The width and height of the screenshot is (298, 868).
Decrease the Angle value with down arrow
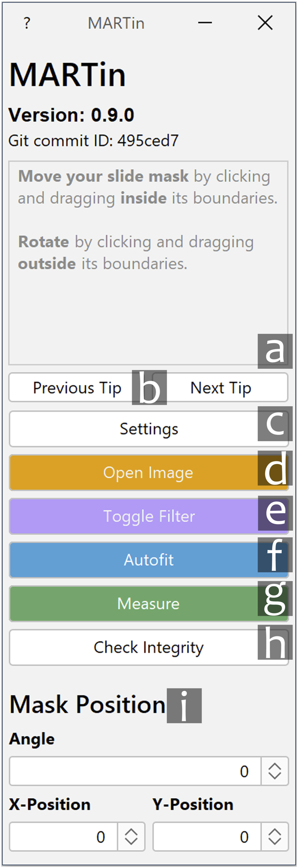click(275, 776)
